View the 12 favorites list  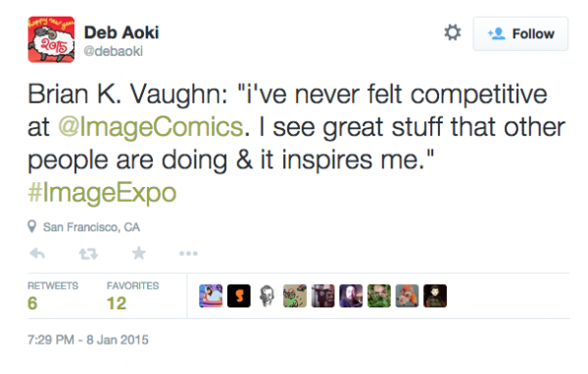132,296
